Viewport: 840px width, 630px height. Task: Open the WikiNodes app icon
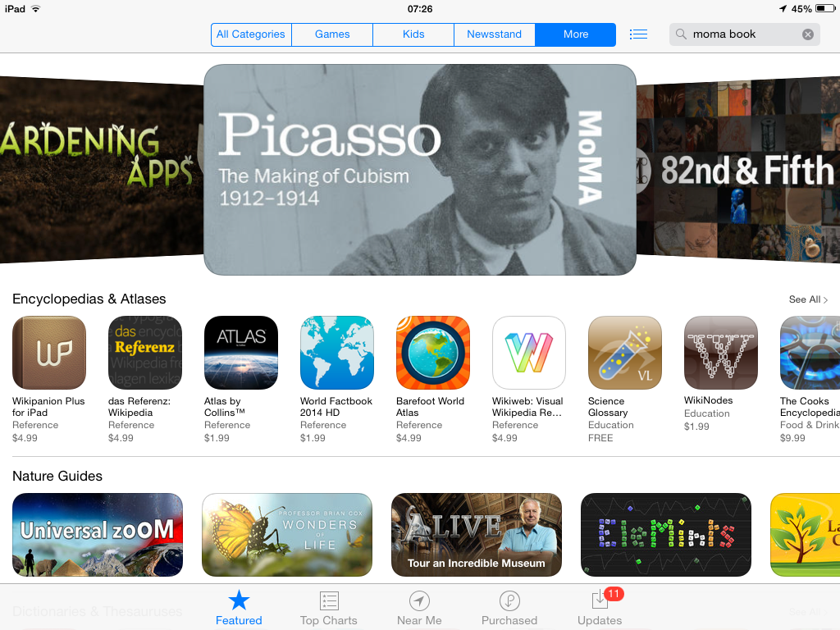tap(721, 353)
